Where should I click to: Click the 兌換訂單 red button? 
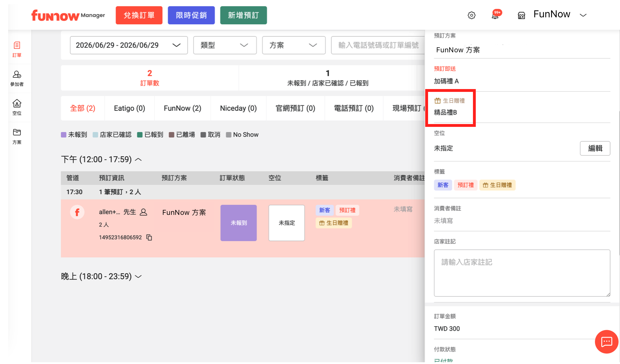pos(139,15)
